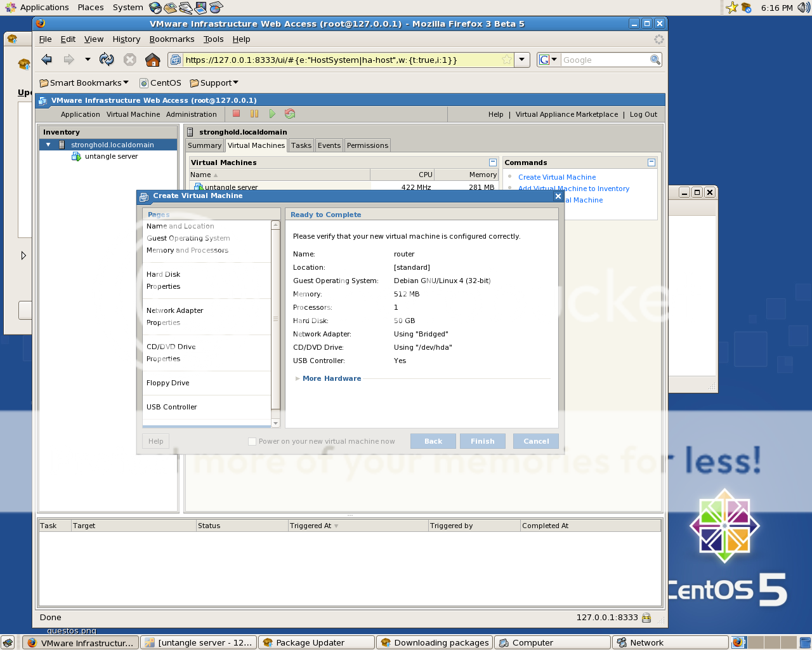The width and height of the screenshot is (812, 650).
Task: Power off VM with red stop icon
Action: (x=236, y=114)
